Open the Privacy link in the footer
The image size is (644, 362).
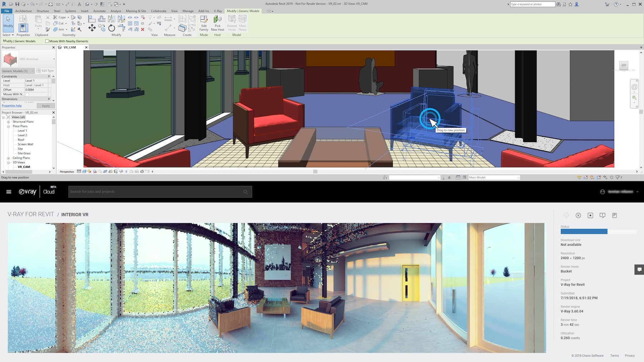point(630,356)
